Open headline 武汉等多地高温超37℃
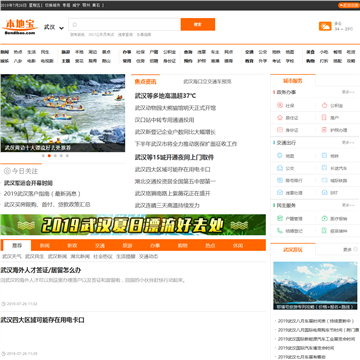Screen dimensions: 360x360 tap(165, 96)
